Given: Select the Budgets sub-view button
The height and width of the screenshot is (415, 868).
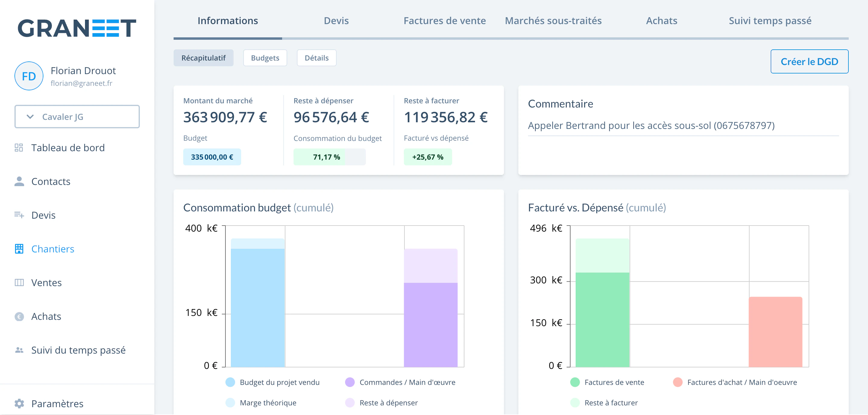Looking at the screenshot, I should pyautogui.click(x=265, y=58).
